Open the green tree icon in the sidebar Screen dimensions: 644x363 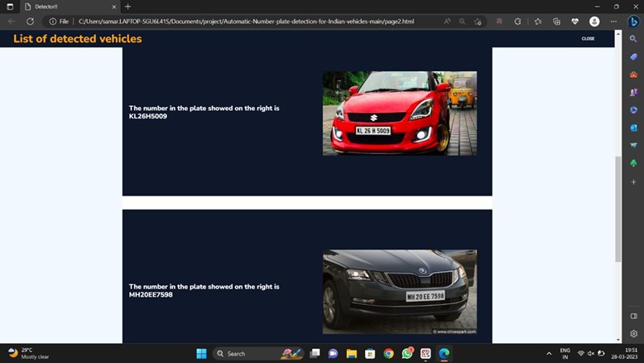pyautogui.click(x=633, y=163)
